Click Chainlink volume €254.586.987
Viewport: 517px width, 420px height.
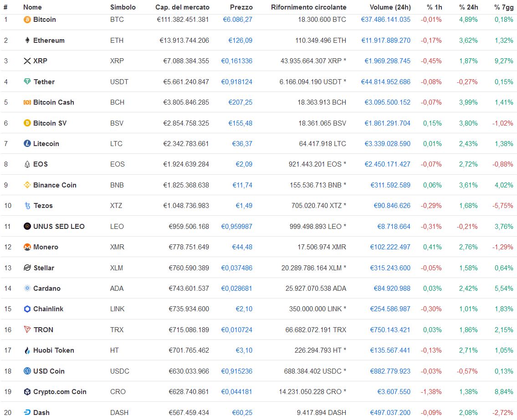[x=390, y=309]
